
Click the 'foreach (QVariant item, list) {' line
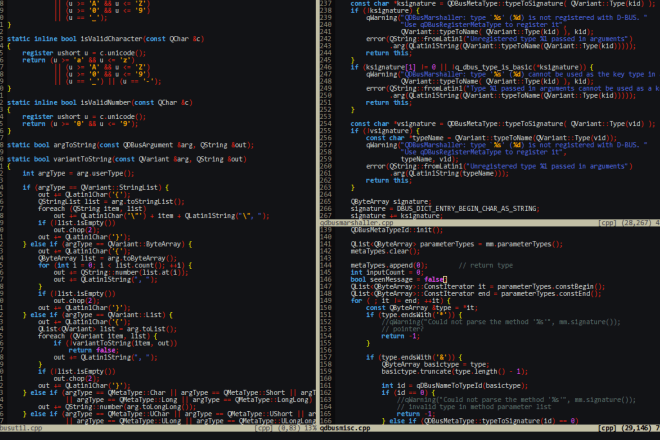click(98, 336)
